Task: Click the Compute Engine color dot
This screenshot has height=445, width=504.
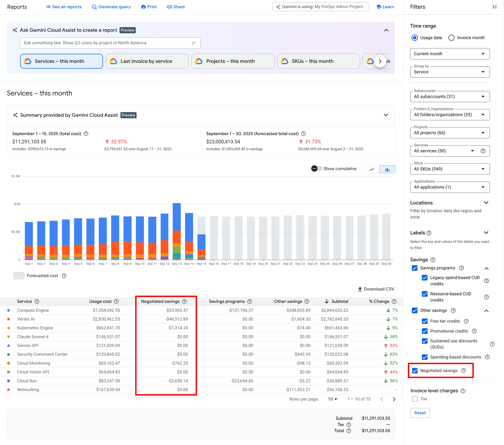Action: [9, 310]
